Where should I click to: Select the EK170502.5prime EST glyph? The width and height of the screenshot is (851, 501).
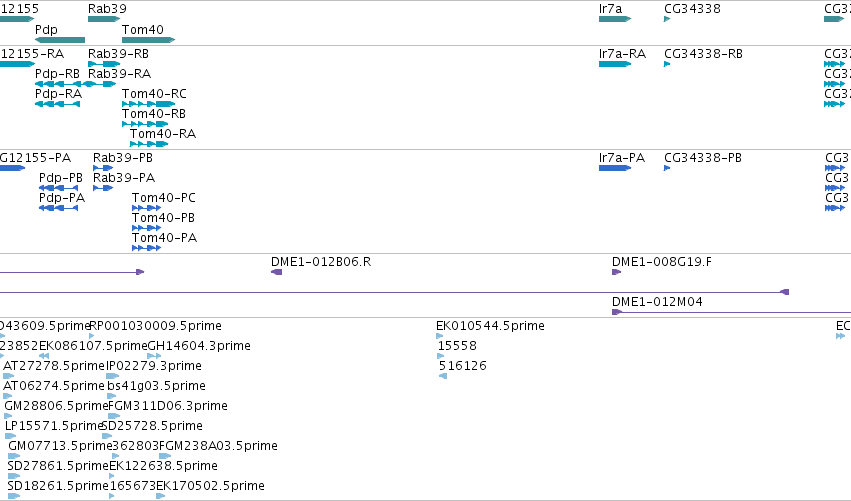coord(160,497)
